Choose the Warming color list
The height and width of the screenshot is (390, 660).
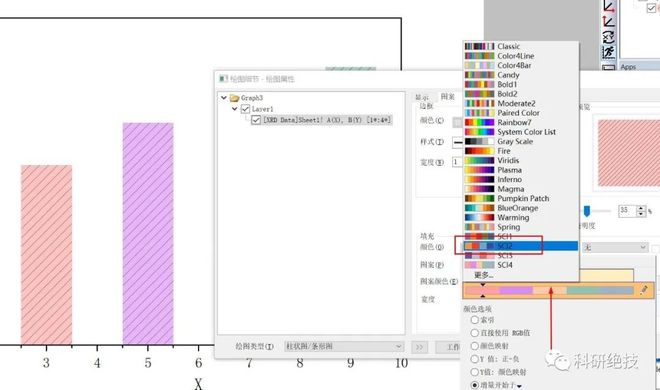click(x=521, y=218)
